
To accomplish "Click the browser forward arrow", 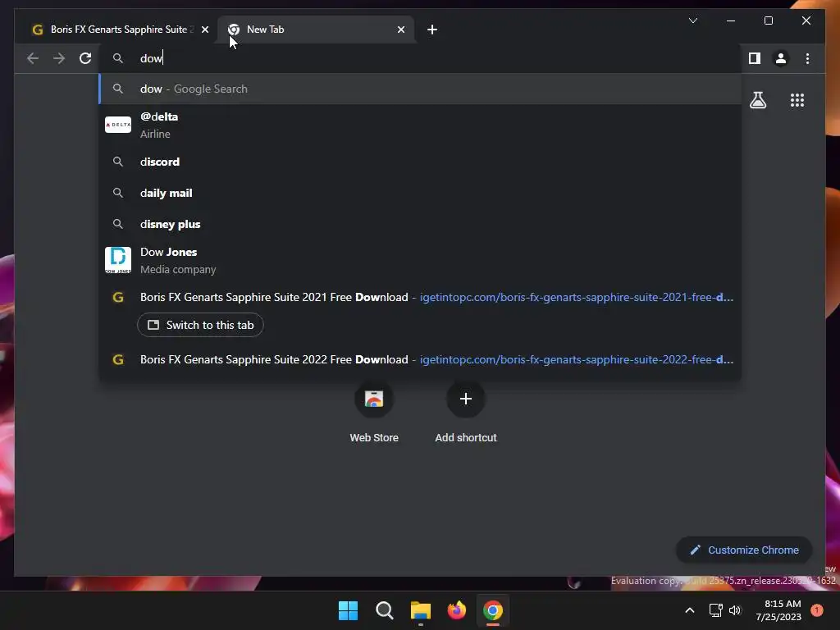I will pyautogui.click(x=59, y=58).
